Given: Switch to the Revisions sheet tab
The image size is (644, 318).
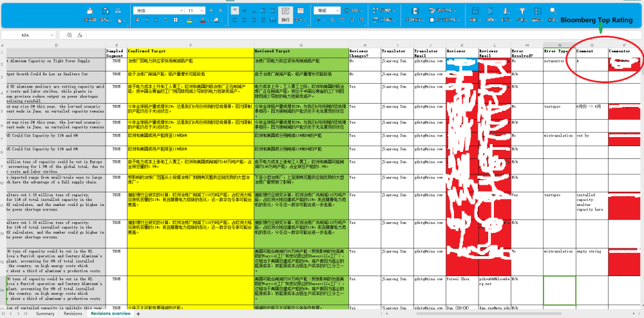Looking at the screenshot, I should coord(73,313).
